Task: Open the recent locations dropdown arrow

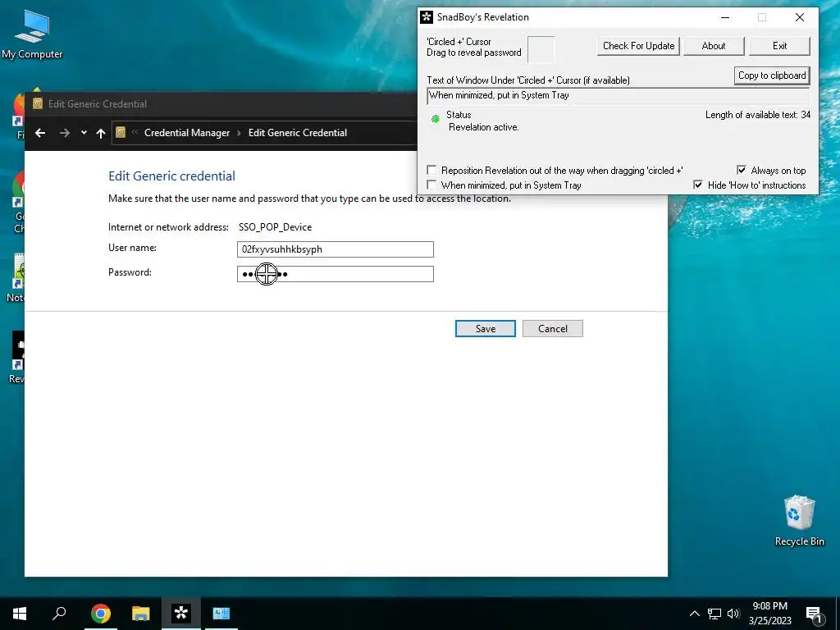Action: click(84, 133)
